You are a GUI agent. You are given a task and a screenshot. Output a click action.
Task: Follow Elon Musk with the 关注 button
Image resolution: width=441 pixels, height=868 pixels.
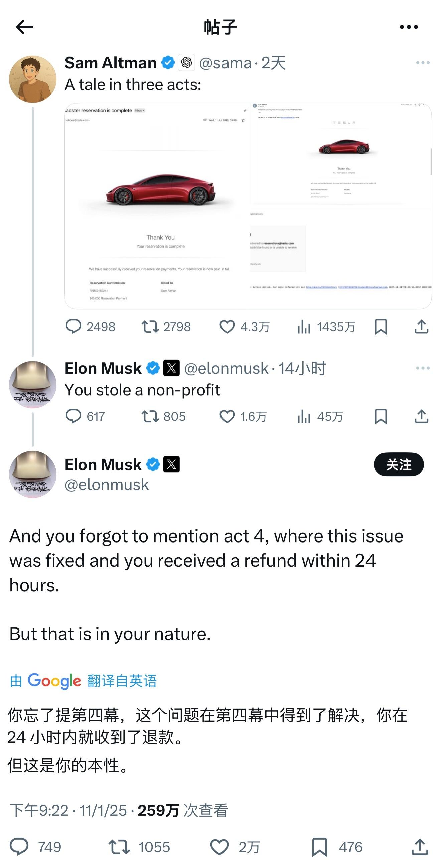pos(399,464)
